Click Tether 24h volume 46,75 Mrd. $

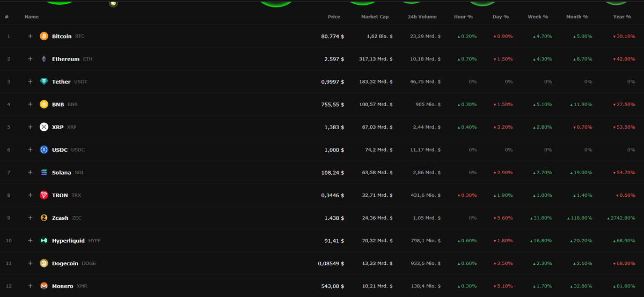tap(425, 81)
